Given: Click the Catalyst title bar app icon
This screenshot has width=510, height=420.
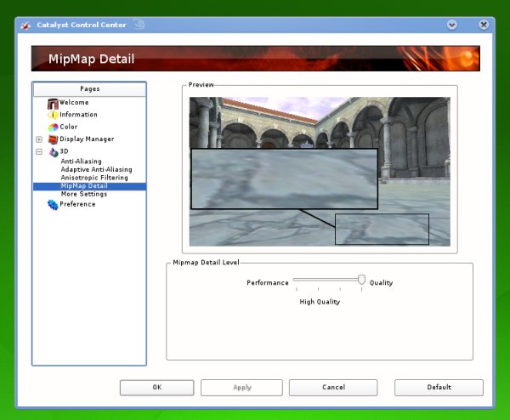Looking at the screenshot, I should [x=25, y=25].
